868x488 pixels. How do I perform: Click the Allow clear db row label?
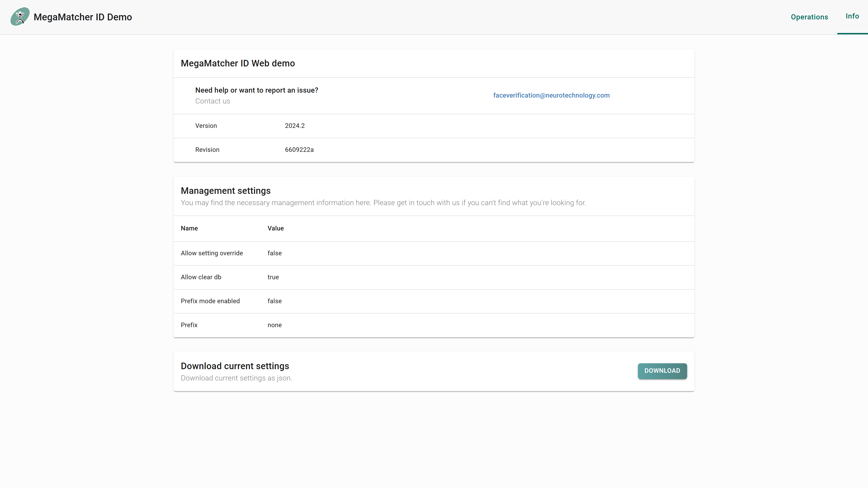click(x=201, y=277)
